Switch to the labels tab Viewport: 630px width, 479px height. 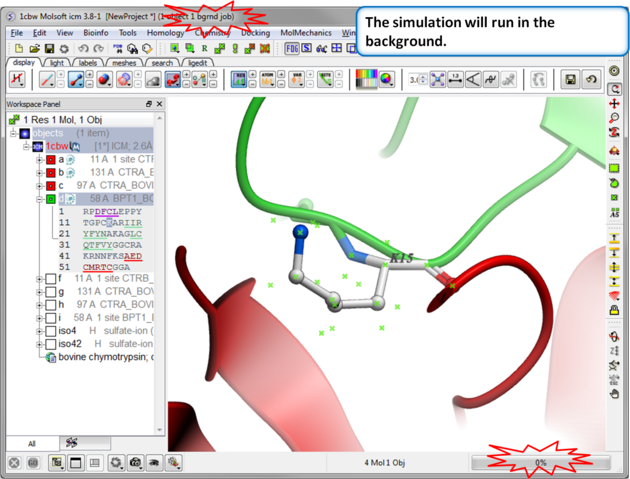pyautogui.click(x=88, y=63)
